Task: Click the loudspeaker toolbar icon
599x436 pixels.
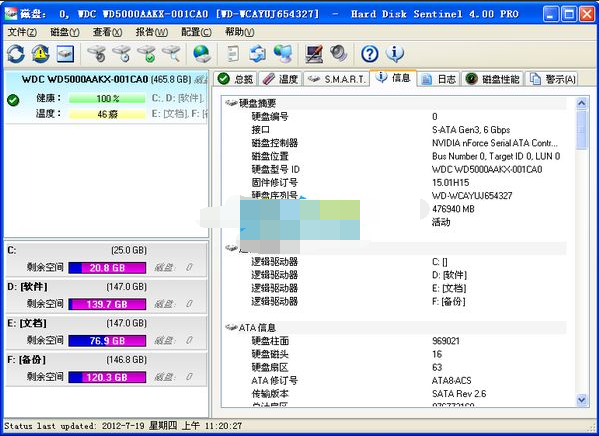Action: 338,54
